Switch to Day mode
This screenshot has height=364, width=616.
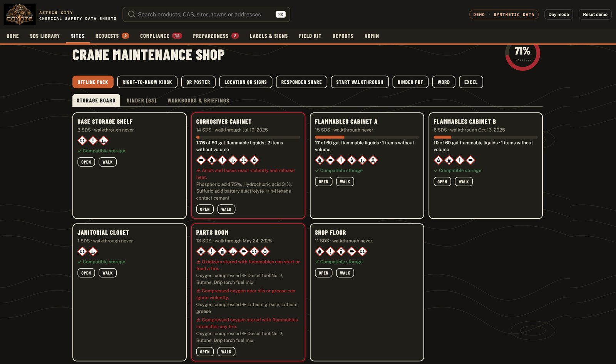point(559,14)
